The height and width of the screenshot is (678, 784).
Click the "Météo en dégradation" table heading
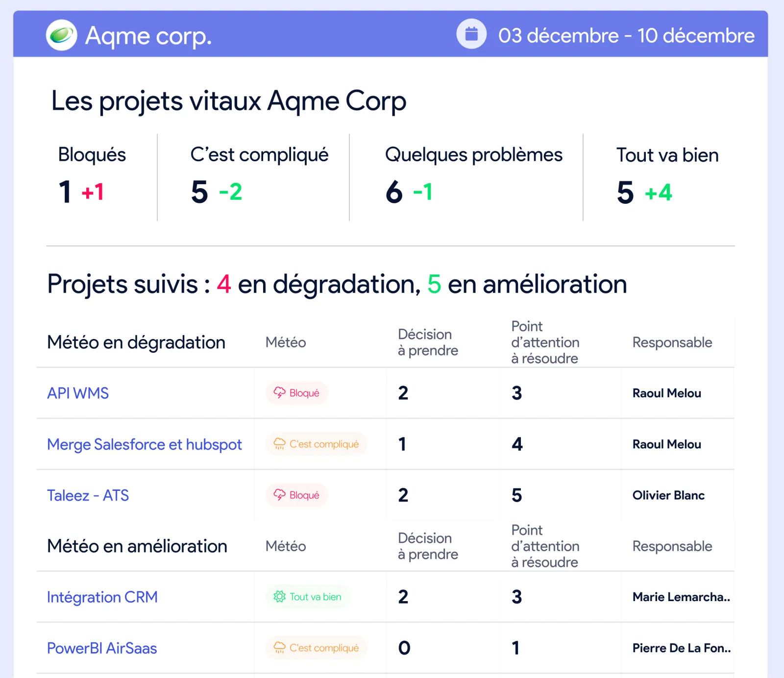(x=136, y=342)
